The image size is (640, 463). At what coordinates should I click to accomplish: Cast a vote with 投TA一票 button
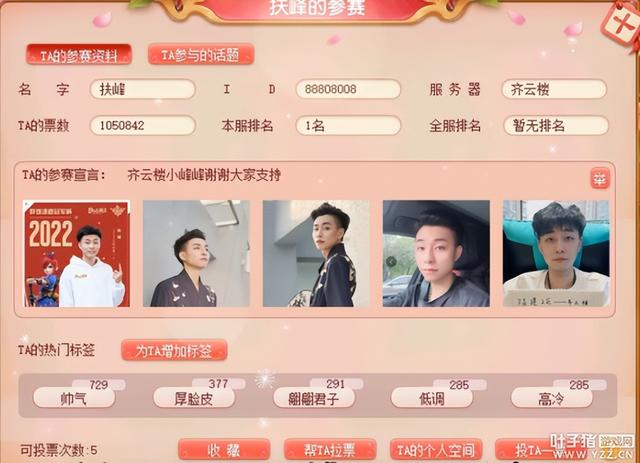tap(541, 450)
